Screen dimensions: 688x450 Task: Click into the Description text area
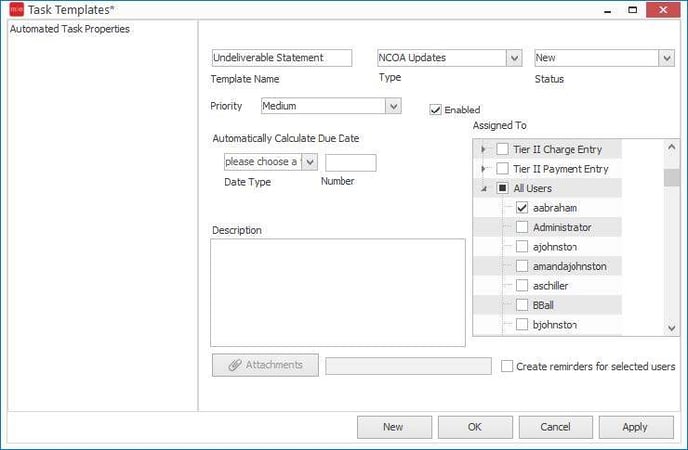point(338,292)
